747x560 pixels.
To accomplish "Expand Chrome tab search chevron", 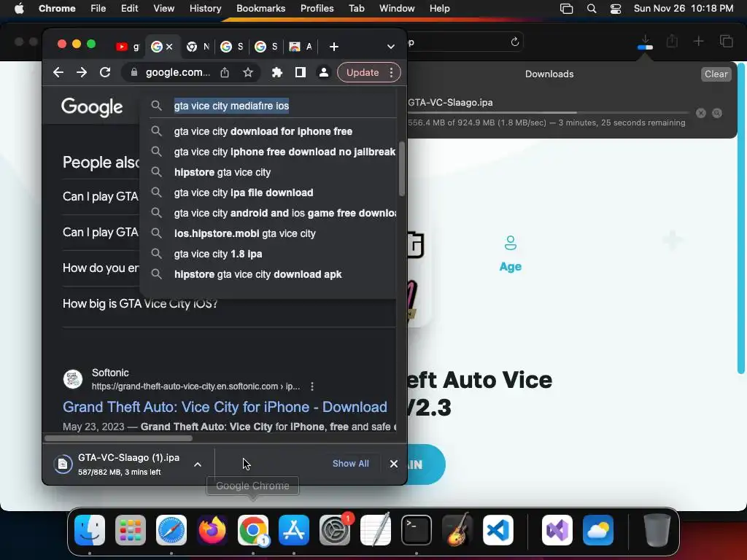I will pos(391,47).
